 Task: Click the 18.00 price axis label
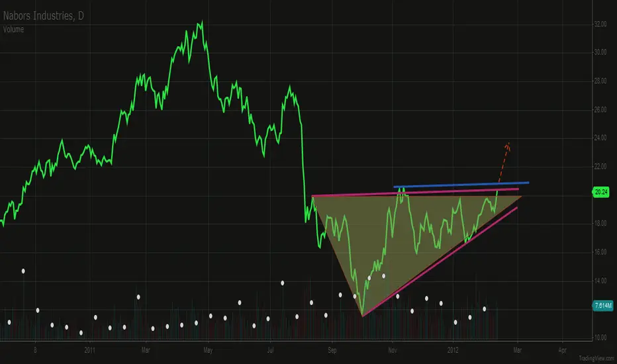pos(600,224)
